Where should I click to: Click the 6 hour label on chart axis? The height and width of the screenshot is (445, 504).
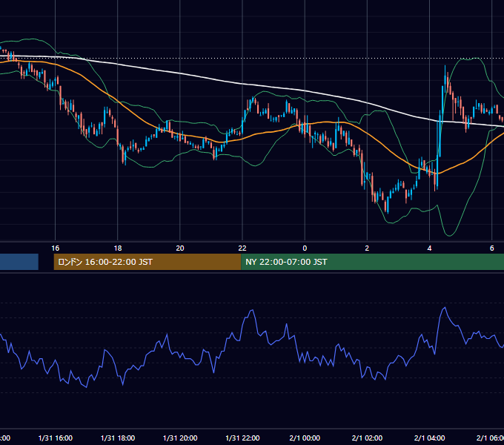492,248
